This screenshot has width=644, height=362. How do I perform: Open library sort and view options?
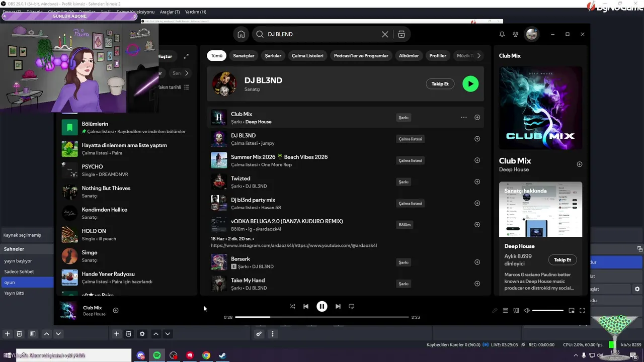pos(186,87)
